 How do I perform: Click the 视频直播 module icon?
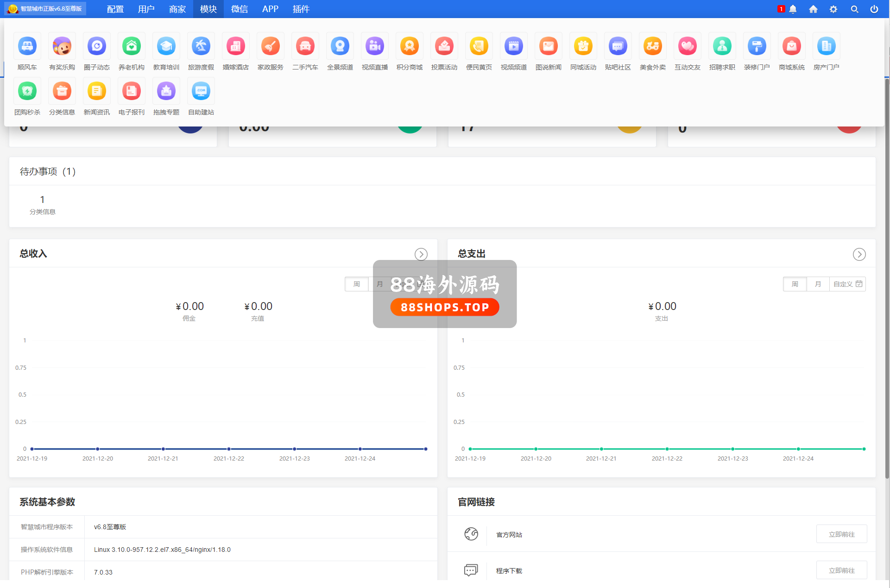(x=374, y=46)
